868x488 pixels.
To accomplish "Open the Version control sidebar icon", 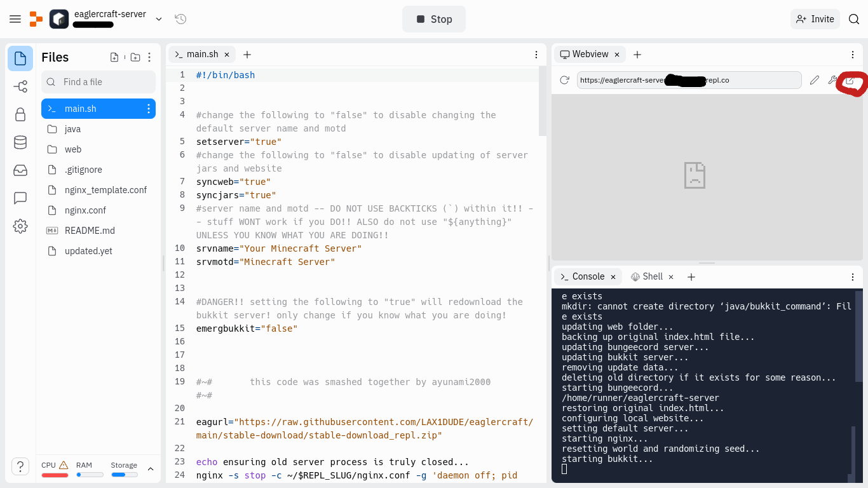I will [20, 86].
